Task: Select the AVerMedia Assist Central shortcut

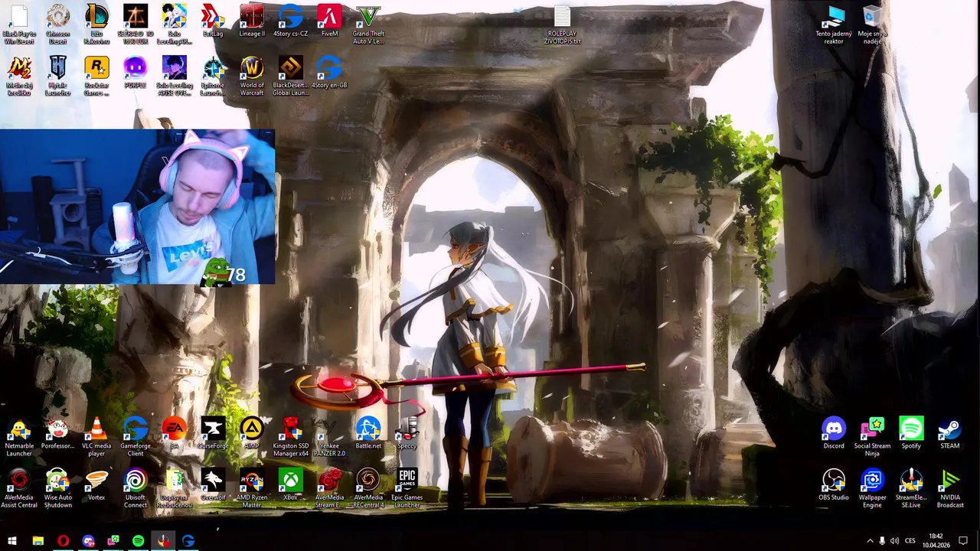Action: (19, 489)
